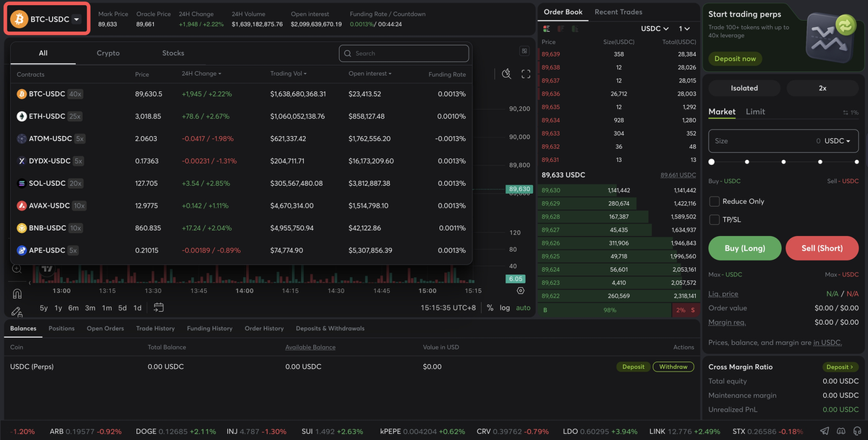868x440 pixels.
Task: Toggle log scale on chart
Action: (x=504, y=308)
